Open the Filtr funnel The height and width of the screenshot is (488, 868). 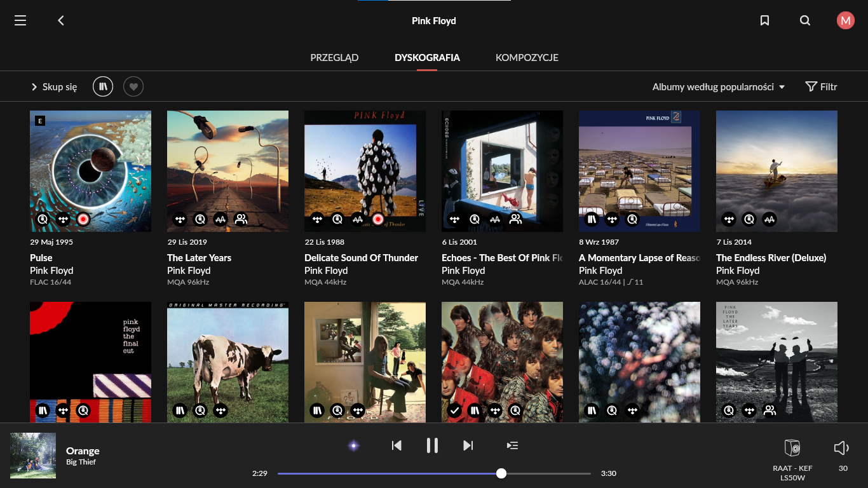coord(821,86)
